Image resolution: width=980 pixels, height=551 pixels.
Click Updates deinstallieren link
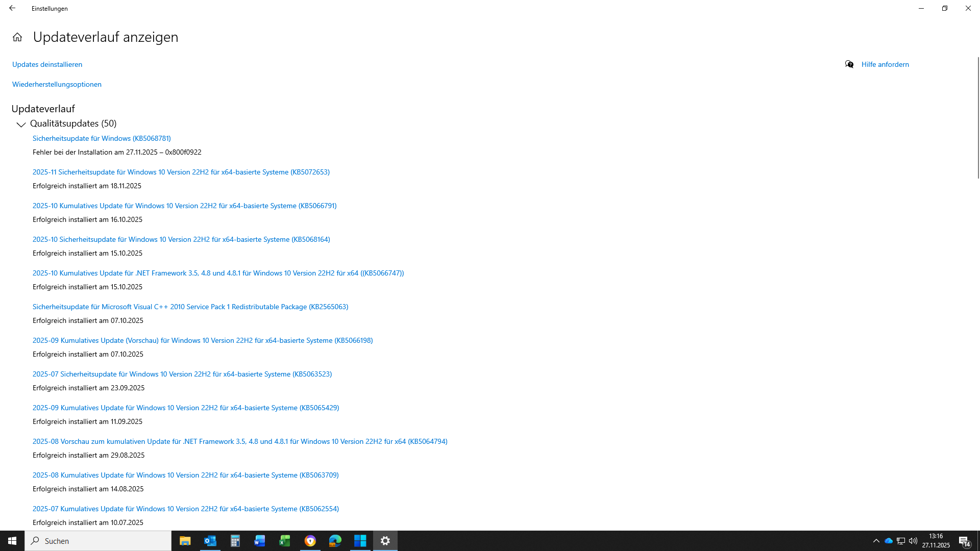pos(47,64)
